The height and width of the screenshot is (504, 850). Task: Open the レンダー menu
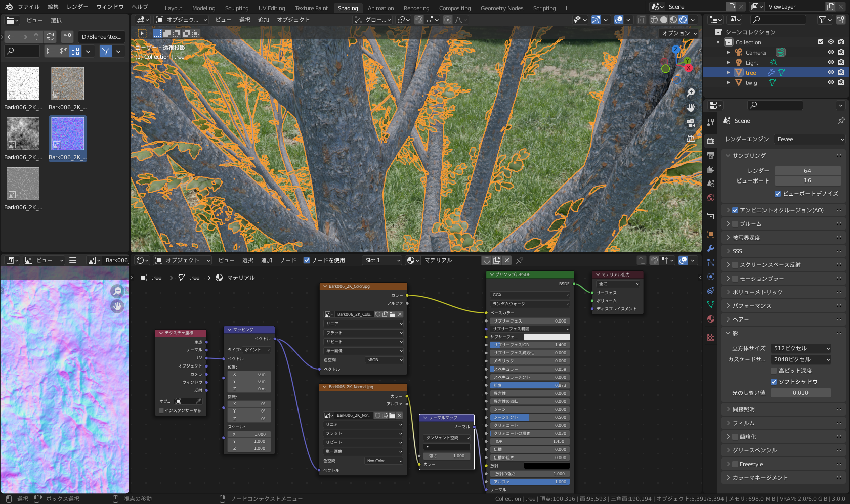77,7
